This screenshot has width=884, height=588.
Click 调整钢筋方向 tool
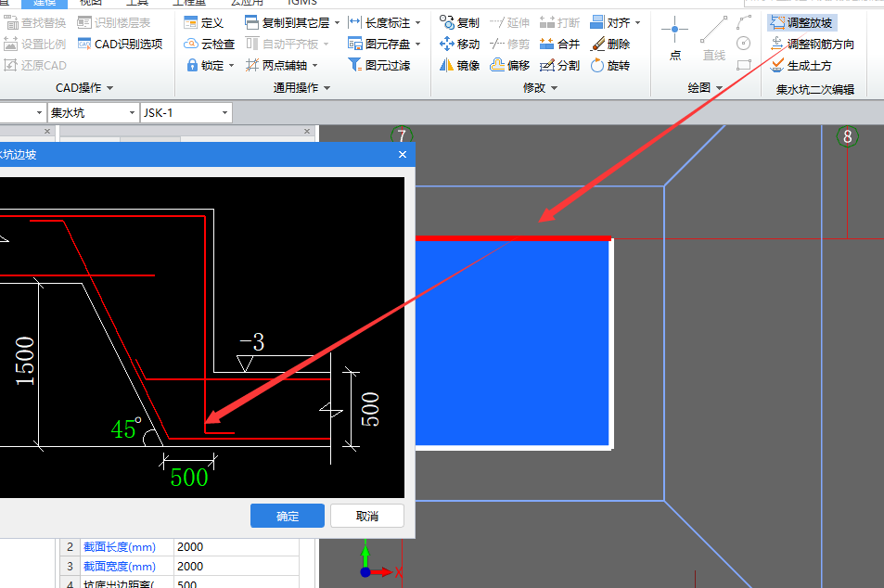point(813,44)
